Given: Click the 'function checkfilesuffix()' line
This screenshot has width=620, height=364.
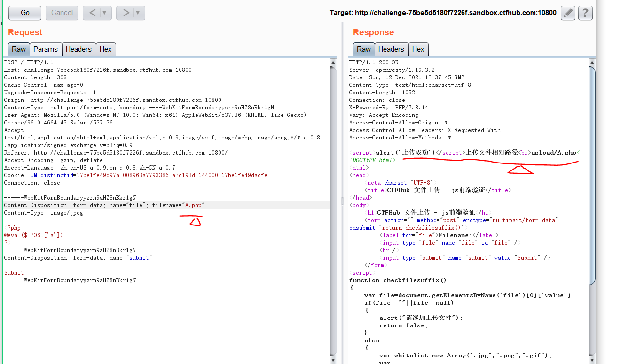Looking at the screenshot, I should [398, 280].
